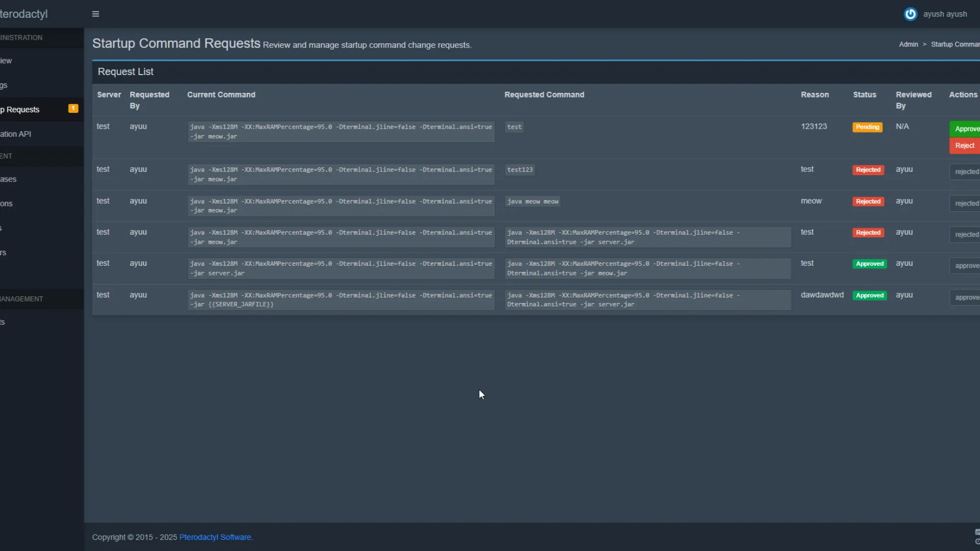Screen dimensions: 980x551
Task: Click the Rejected badge on the test123 row
Action: 868,170
